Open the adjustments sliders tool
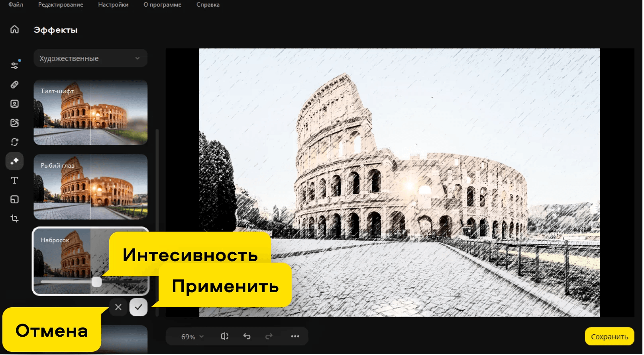Viewport: 644px width, 355px height. [15, 66]
